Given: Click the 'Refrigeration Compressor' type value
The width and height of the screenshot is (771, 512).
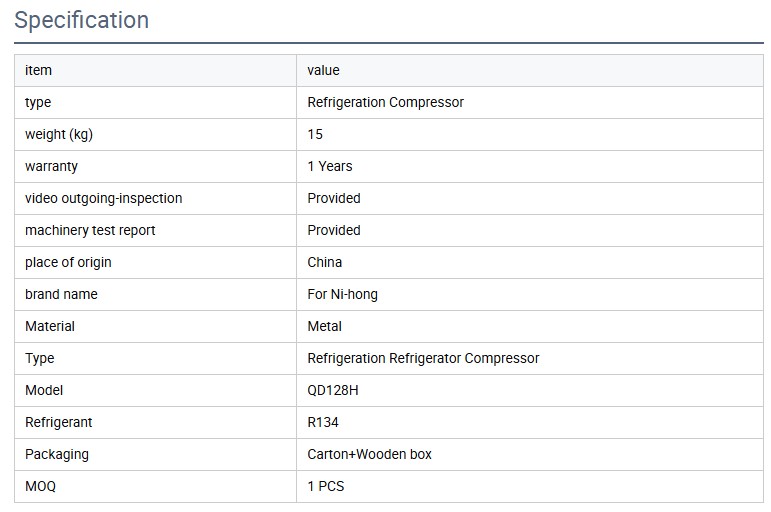Looking at the screenshot, I should tap(385, 102).
